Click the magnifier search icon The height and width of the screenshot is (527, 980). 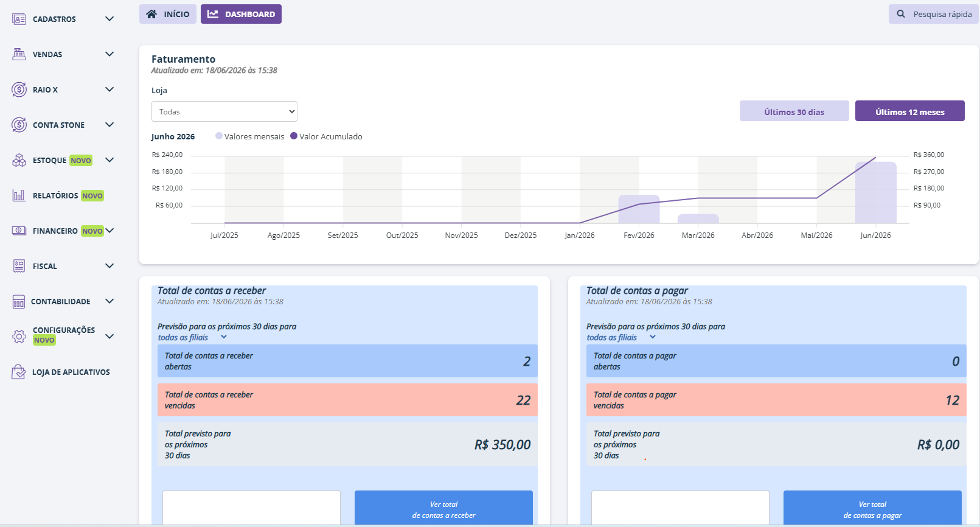point(901,14)
